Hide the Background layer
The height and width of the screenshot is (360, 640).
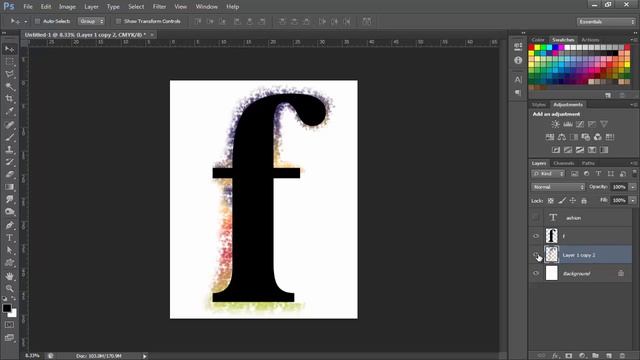[x=536, y=273]
